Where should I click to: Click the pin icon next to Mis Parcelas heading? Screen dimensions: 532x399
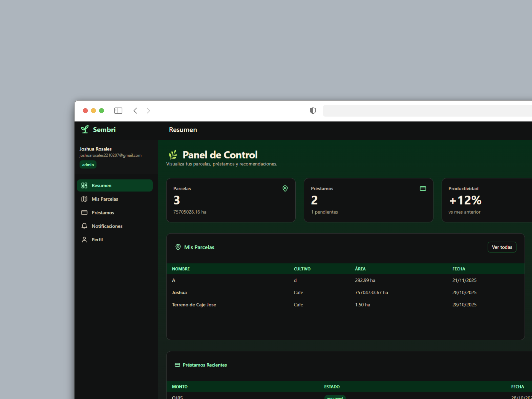[x=178, y=247]
